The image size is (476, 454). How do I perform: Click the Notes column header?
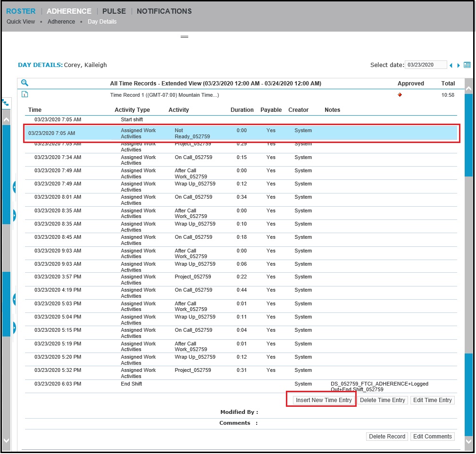click(x=332, y=110)
